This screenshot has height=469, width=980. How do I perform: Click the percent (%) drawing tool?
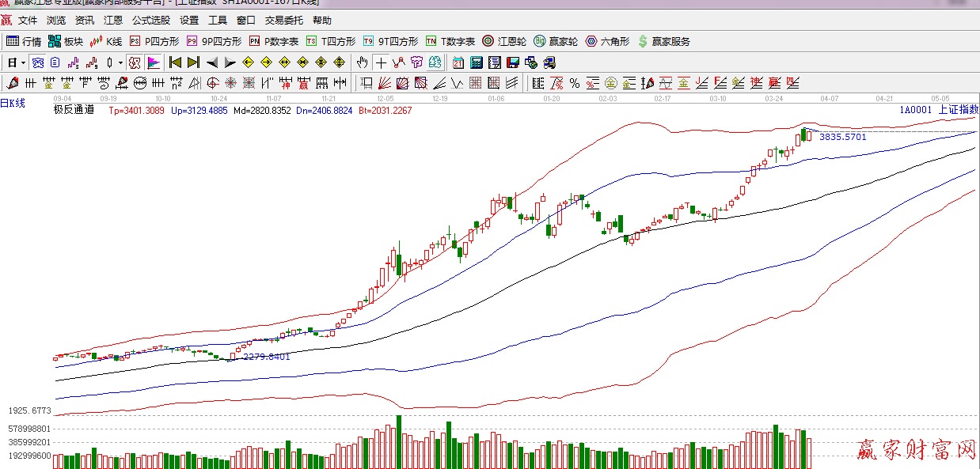click(x=575, y=83)
